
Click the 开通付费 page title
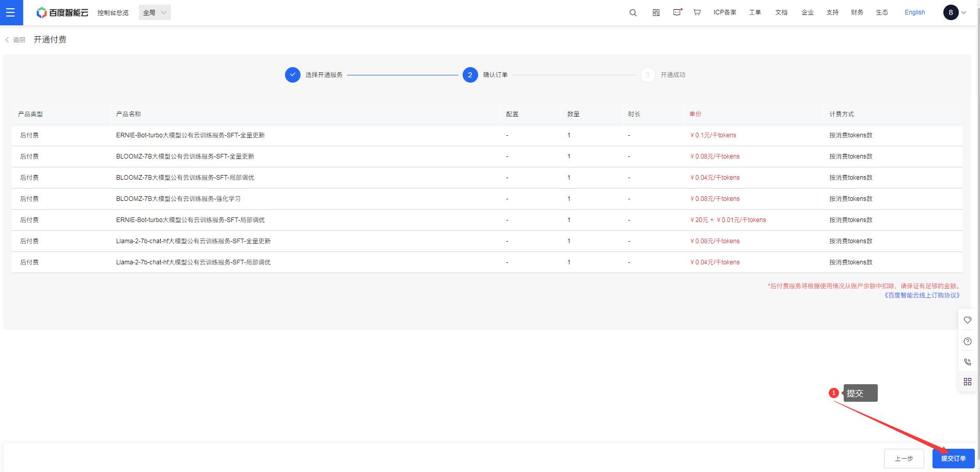click(x=50, y=40)
